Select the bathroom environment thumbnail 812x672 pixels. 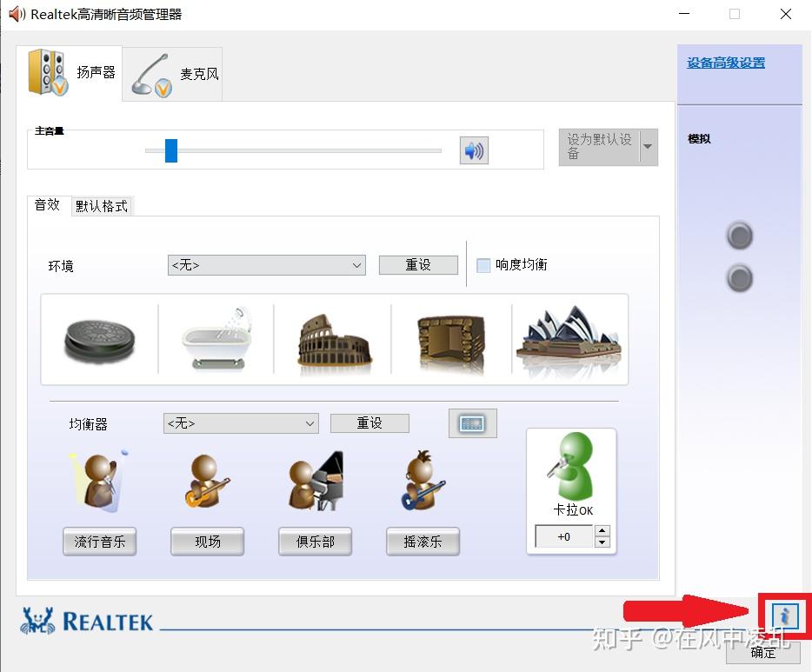(x=216, y=339)
